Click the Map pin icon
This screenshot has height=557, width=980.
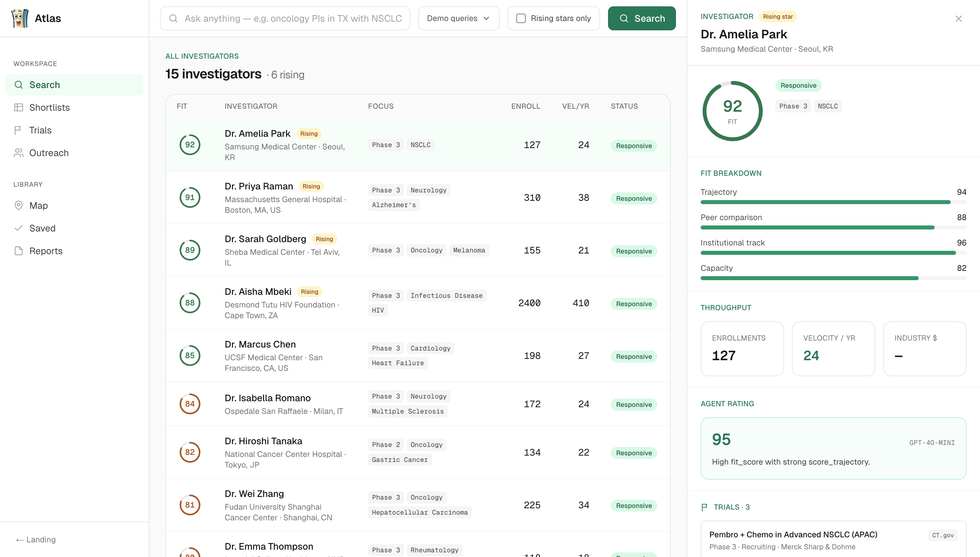[18, 205]
